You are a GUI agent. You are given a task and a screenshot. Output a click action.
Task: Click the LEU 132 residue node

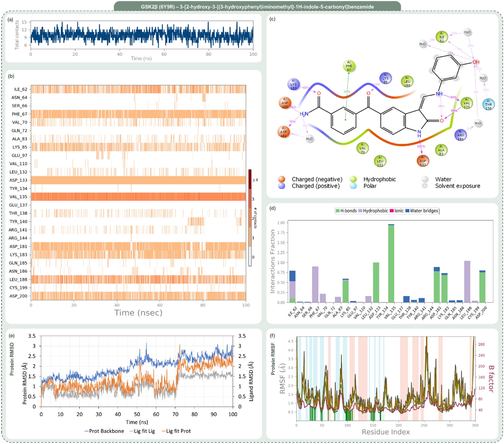(380, 161)
